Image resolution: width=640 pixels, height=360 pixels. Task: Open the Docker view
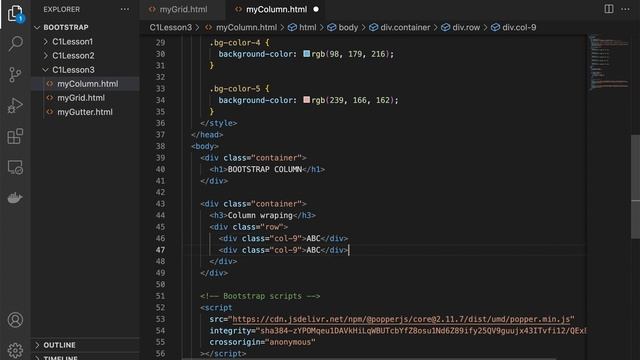[x=15, y=198]
